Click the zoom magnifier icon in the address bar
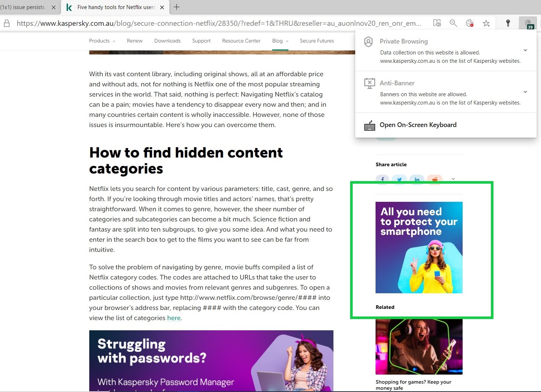The width and height of the screenshot is (541, 392). pyautogui.click(x=453, y=23)
